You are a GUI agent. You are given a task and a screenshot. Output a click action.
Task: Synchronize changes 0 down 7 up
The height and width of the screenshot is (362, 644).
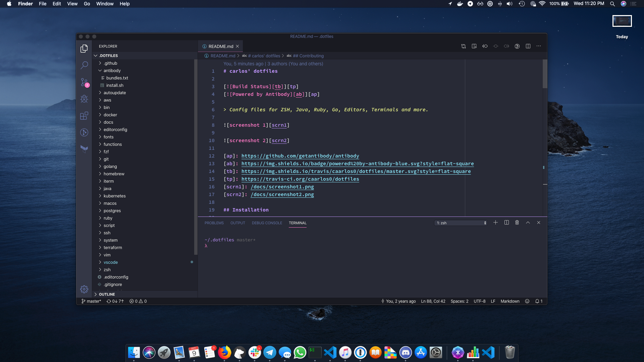coord(115,301)
